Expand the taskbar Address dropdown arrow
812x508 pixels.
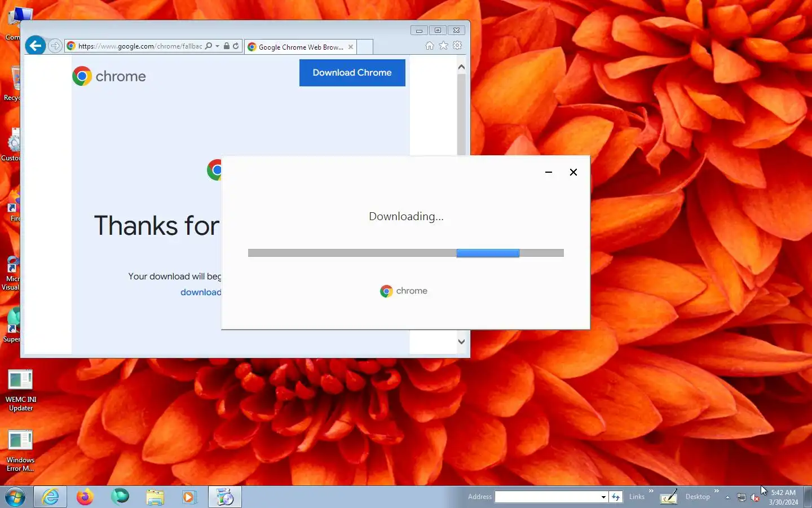tap(603, 497)
